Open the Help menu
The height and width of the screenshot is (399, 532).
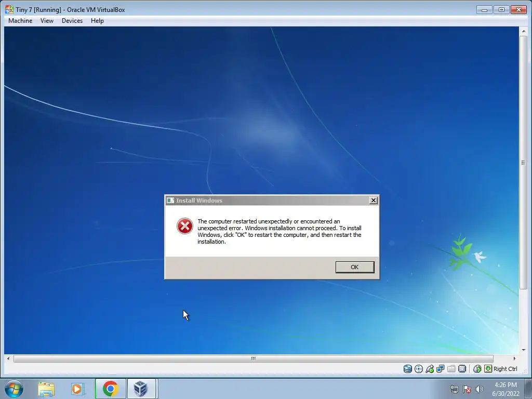click(97, 21)
